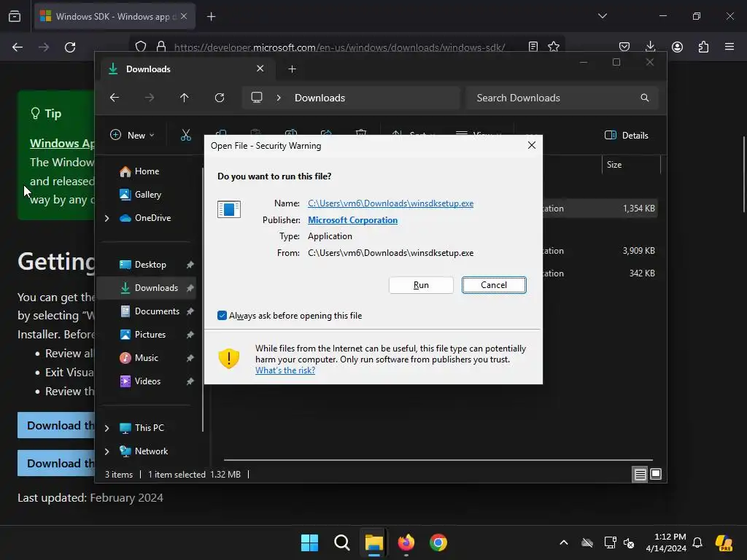Bookmark this page with the star icon
Viewport: 747px width, 560px height.
554,47
